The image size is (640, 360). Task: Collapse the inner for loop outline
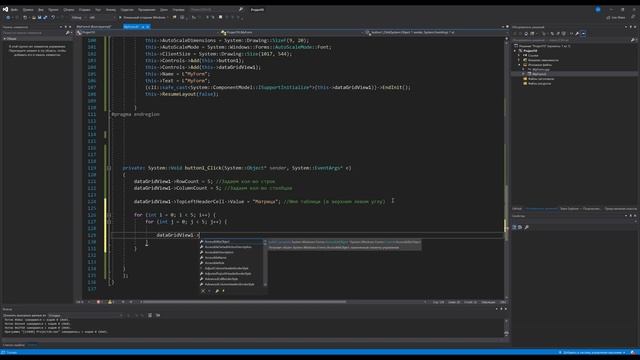tap(109, 222)
